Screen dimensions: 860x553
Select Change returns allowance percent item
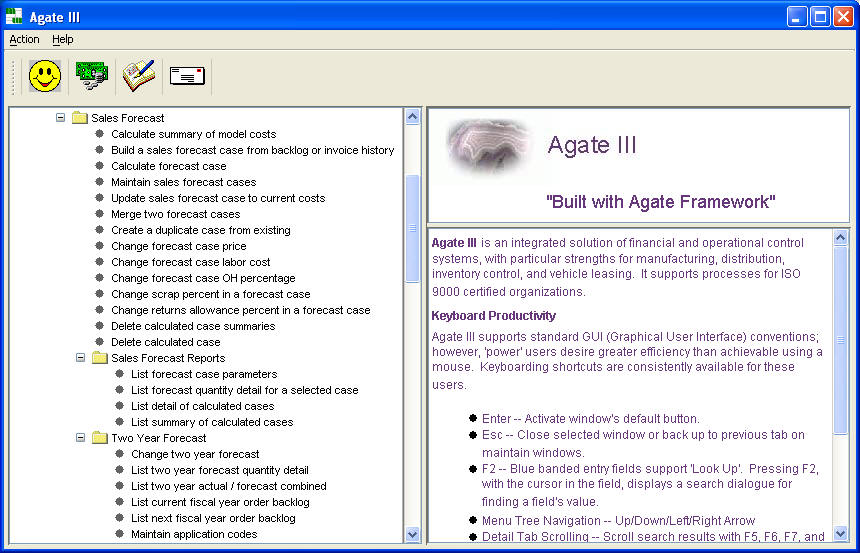tap(241, 310)
